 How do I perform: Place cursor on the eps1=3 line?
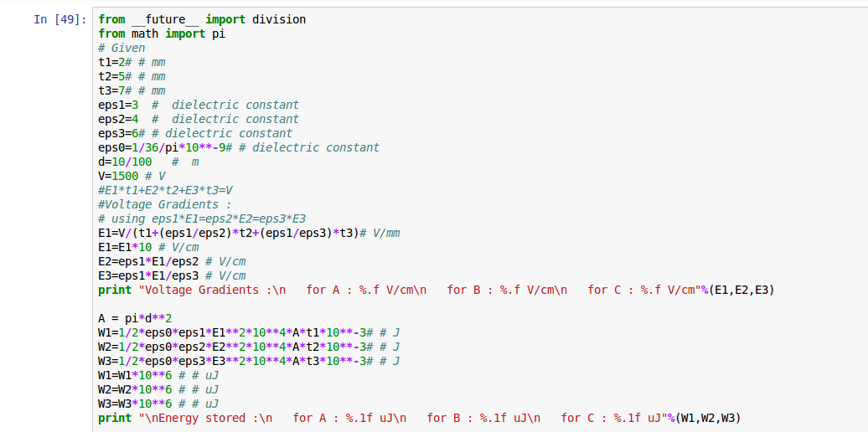tap(198, 105)
